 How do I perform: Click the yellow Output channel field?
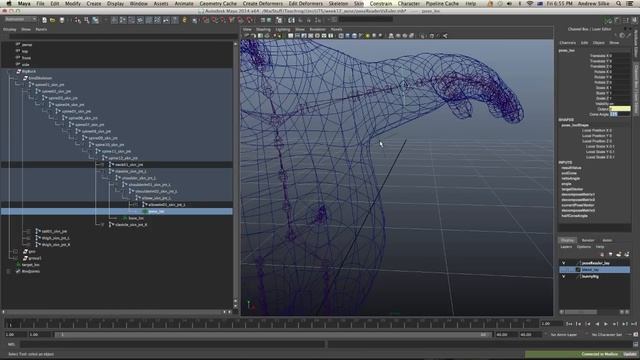click(620, 109)
